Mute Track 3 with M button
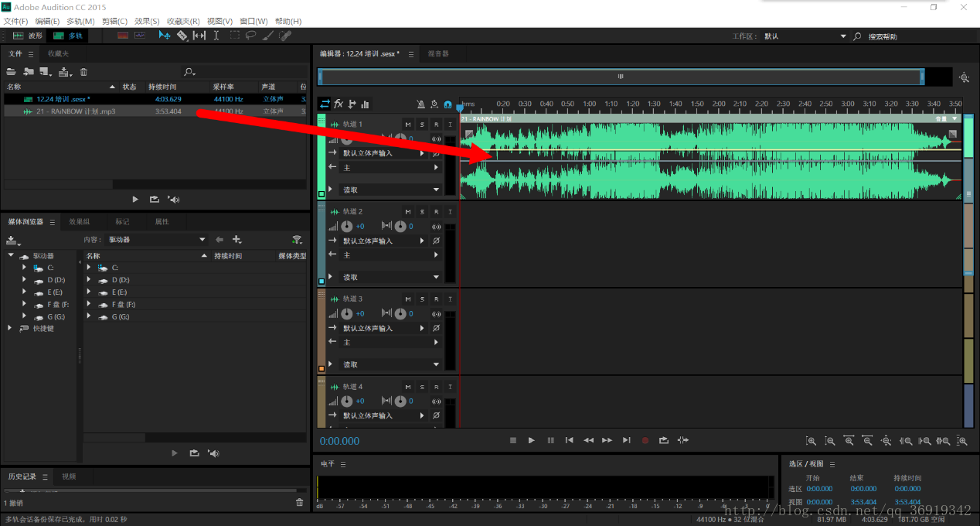980x526 pixels. [x=408, y=299]
